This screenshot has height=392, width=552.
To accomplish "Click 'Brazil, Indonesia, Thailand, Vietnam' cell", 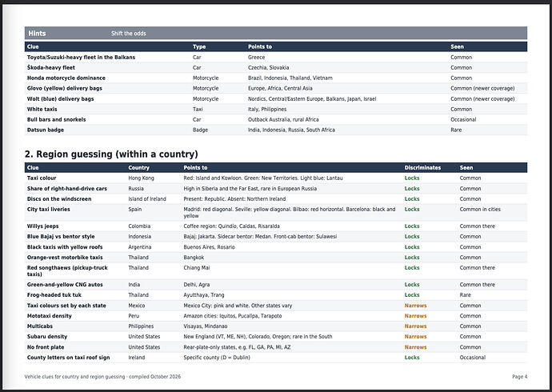I will click(x=290, y=78).
